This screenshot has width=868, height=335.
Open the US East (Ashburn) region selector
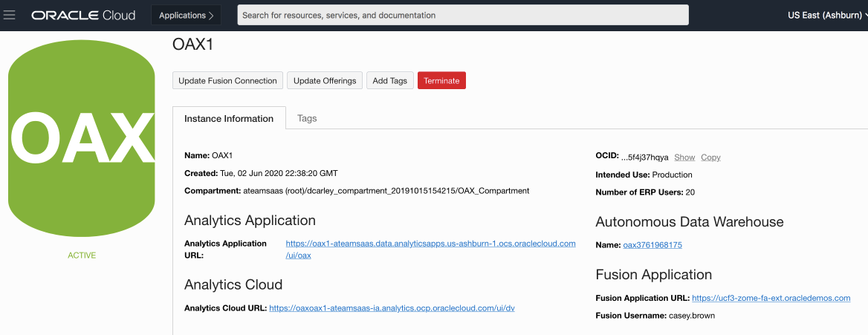coord(826,15)
